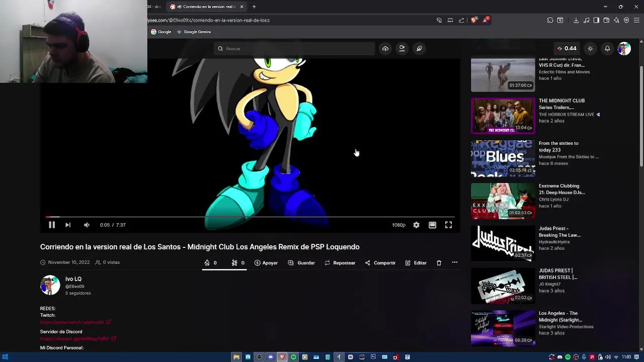Play the From the sixties to today 233 video
Image resolution: width=644 pixels, height=362 pixels.
503,158
